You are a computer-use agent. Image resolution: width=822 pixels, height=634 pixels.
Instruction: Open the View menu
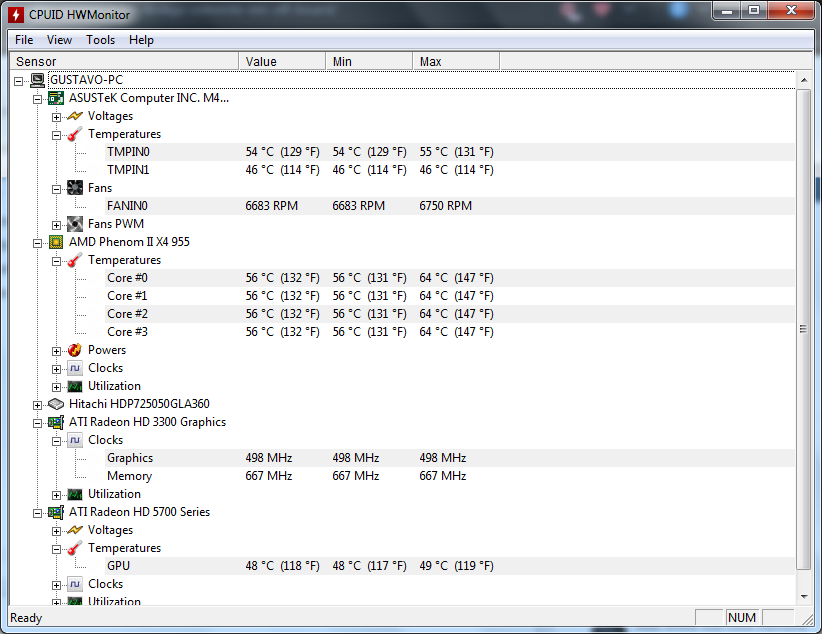[x=59, y=40]
